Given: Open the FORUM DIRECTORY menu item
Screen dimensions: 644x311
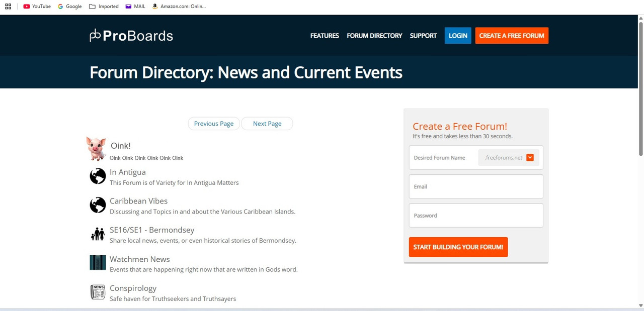Looking at the screenshot, I should (x=374, y=36).
